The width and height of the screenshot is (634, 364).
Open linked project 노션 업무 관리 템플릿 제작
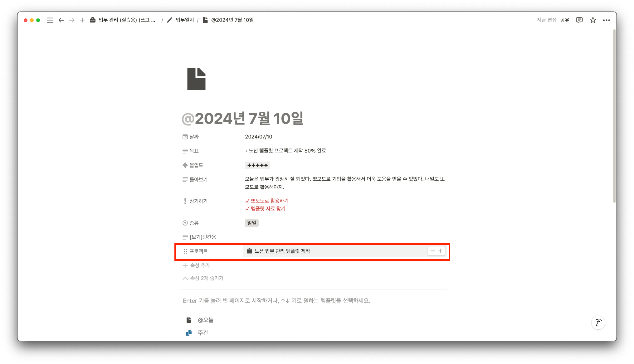point(282,251)
